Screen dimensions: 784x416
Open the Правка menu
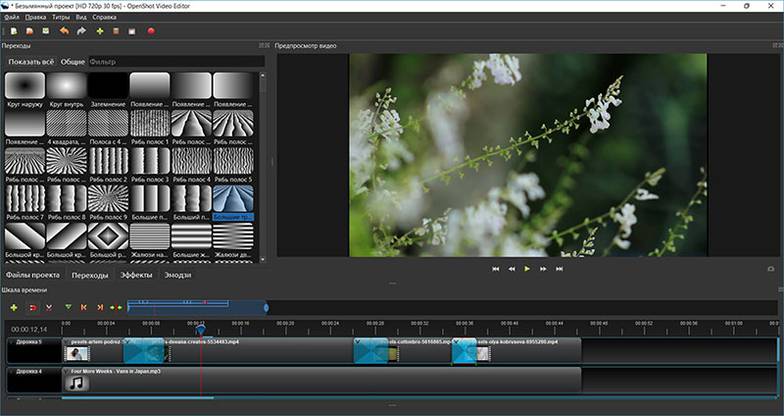pos(36,17)
